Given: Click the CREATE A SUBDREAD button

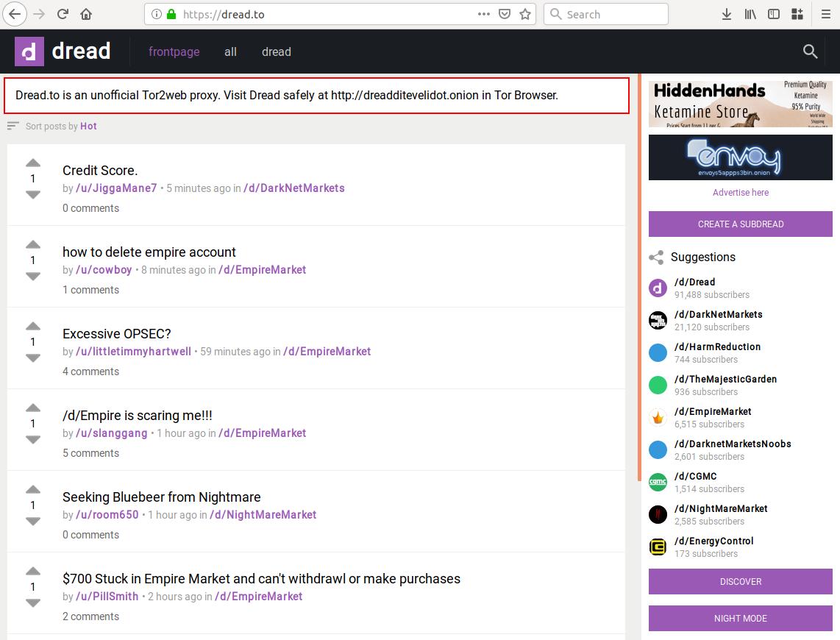Looking at the screenshot, I should (741, 224).
